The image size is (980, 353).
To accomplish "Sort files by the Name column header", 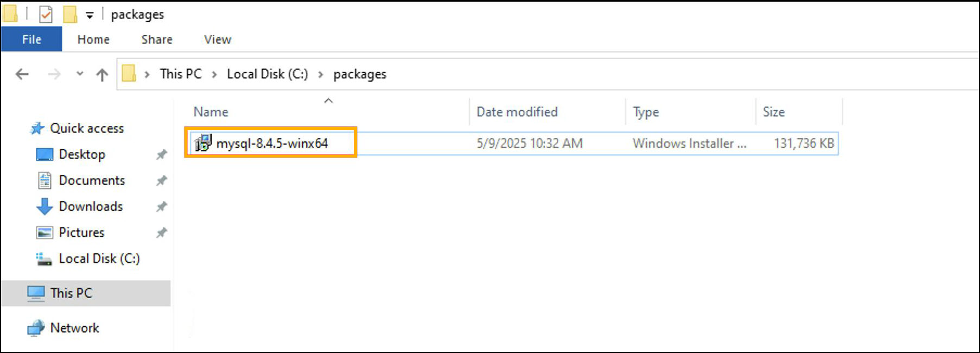I will [x=211, y=112].
